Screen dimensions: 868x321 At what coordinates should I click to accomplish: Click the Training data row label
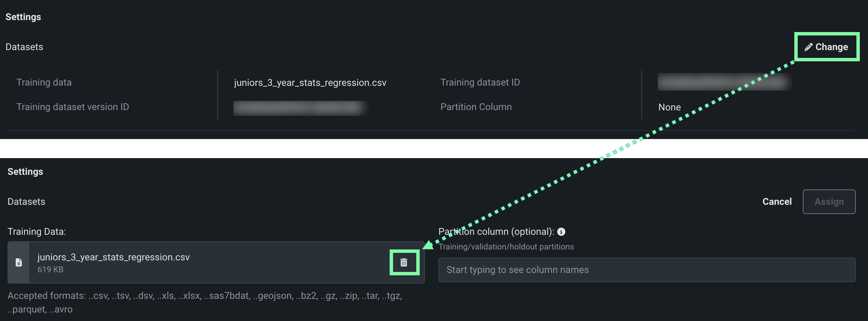tap(44, 82)
